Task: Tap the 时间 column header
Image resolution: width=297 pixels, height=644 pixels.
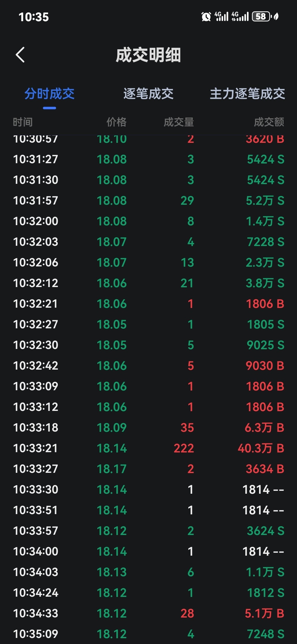Action: tap(23, 122)
